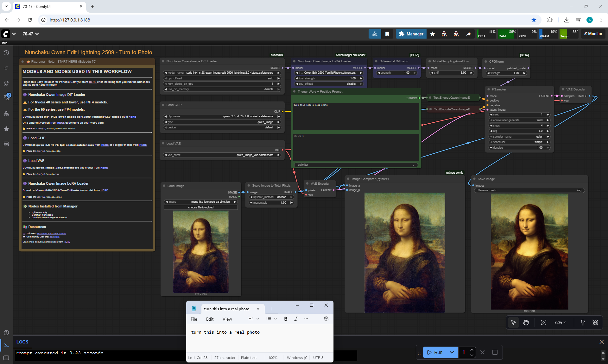Click the share arrow icon in toolbar

pyautogui.click(x=468, y=34)
